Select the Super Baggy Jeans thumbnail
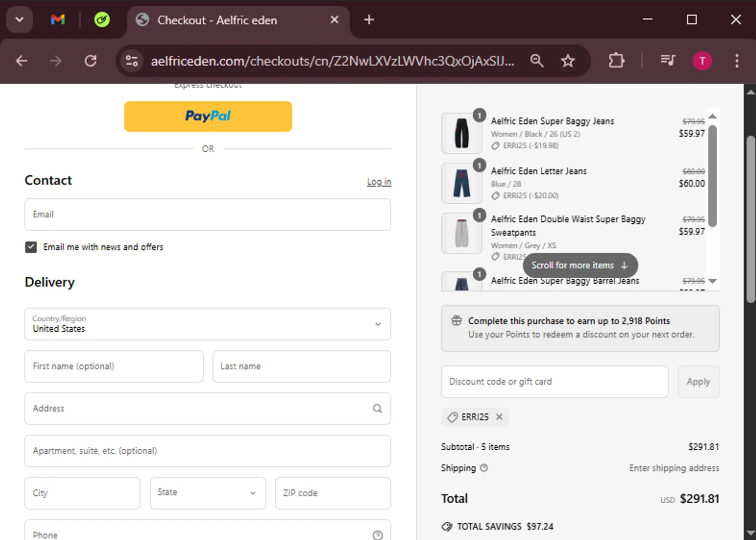 click(x=462, y=133)
